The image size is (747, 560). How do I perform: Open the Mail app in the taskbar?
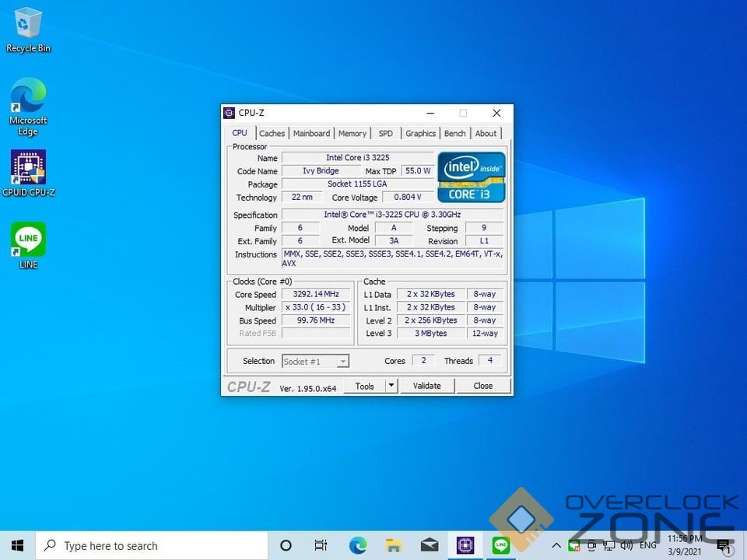pos(430,545)
